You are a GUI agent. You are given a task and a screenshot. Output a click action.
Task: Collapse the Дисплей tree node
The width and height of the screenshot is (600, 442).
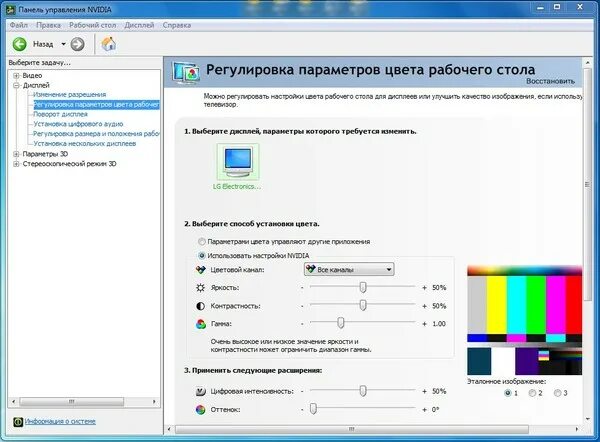(16, 85)
